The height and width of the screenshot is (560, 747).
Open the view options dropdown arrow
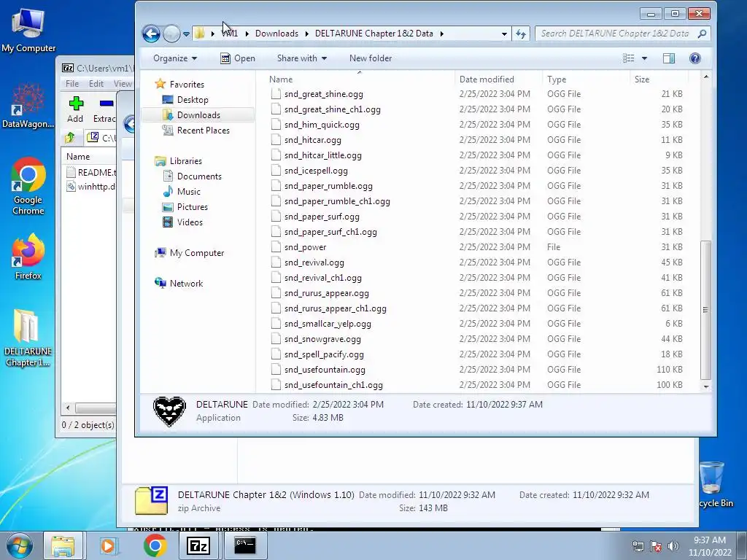coord(645,58)
